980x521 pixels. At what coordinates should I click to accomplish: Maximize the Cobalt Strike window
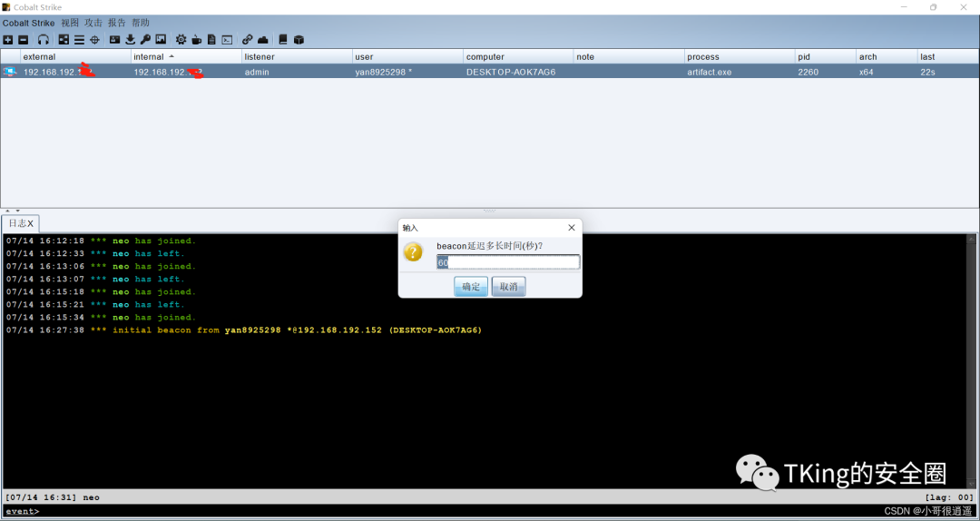tap(933, 7)
